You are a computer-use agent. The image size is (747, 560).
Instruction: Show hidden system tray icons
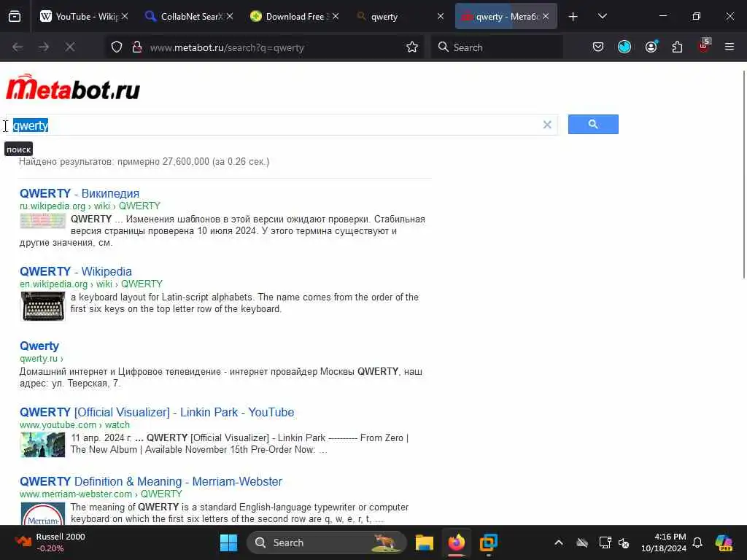point(559,542)
